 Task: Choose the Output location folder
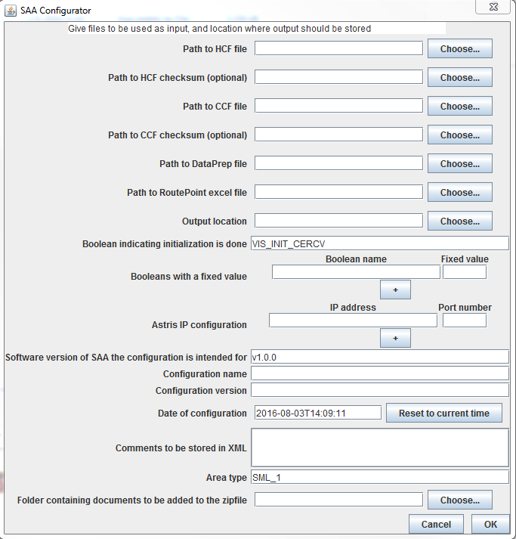coord(460,221)
